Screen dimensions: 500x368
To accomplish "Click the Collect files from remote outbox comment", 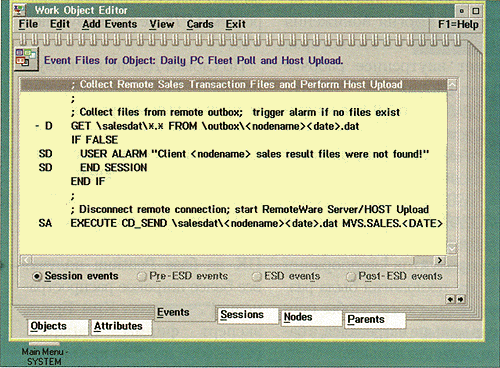I will (x=235, y=112).
